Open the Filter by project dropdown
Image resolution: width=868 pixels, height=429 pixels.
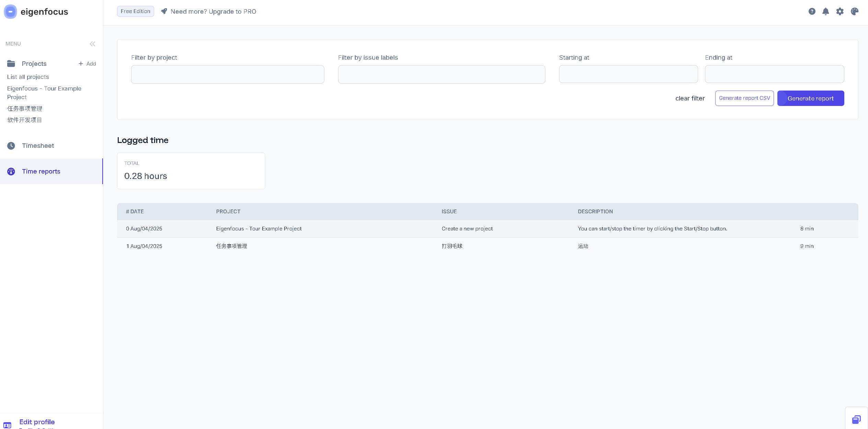228,74
